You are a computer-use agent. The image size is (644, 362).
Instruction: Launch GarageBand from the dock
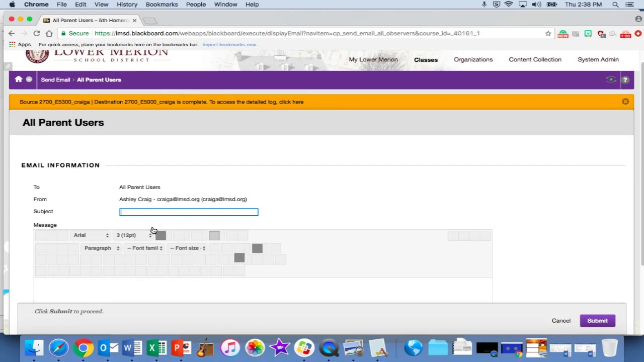205,348
